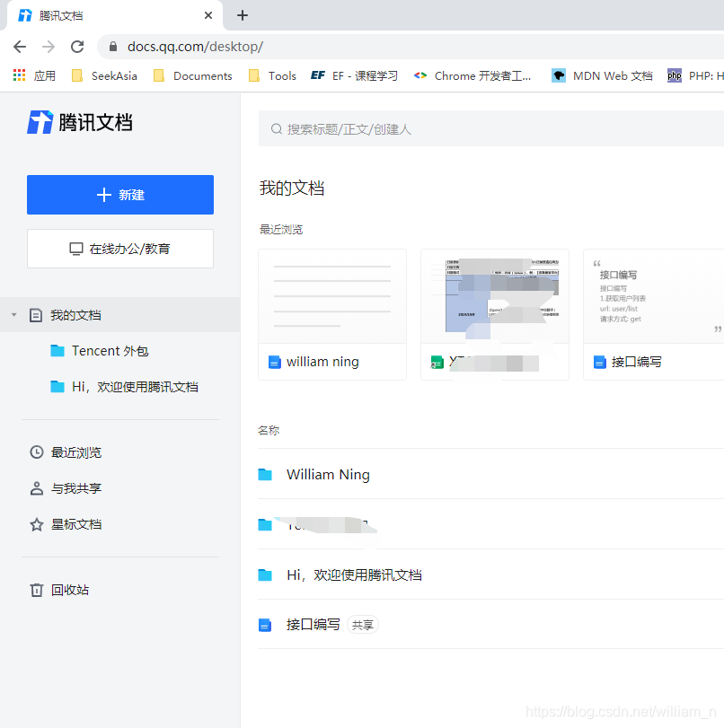Click the 腾讯文档 logo
Viewport: 724px width, 728px height.
point(80,123)
